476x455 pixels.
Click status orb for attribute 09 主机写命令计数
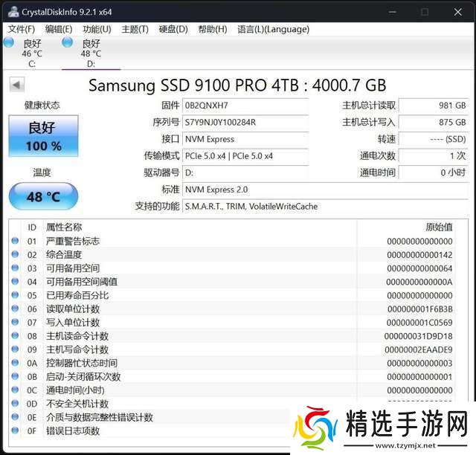click(x=15, y=349)
